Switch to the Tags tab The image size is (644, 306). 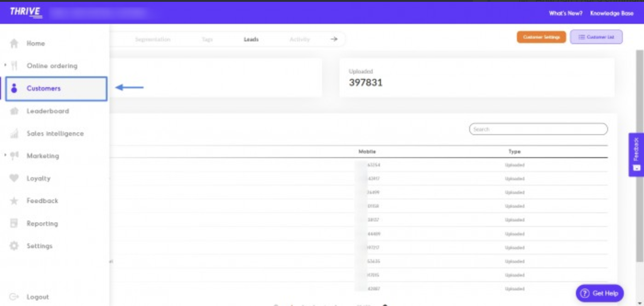207,40
